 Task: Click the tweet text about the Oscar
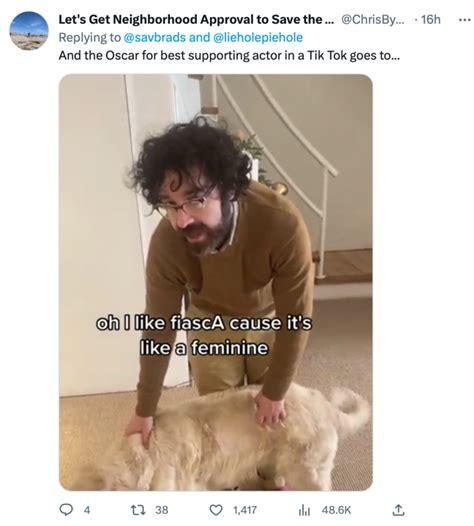coord(229,55)
